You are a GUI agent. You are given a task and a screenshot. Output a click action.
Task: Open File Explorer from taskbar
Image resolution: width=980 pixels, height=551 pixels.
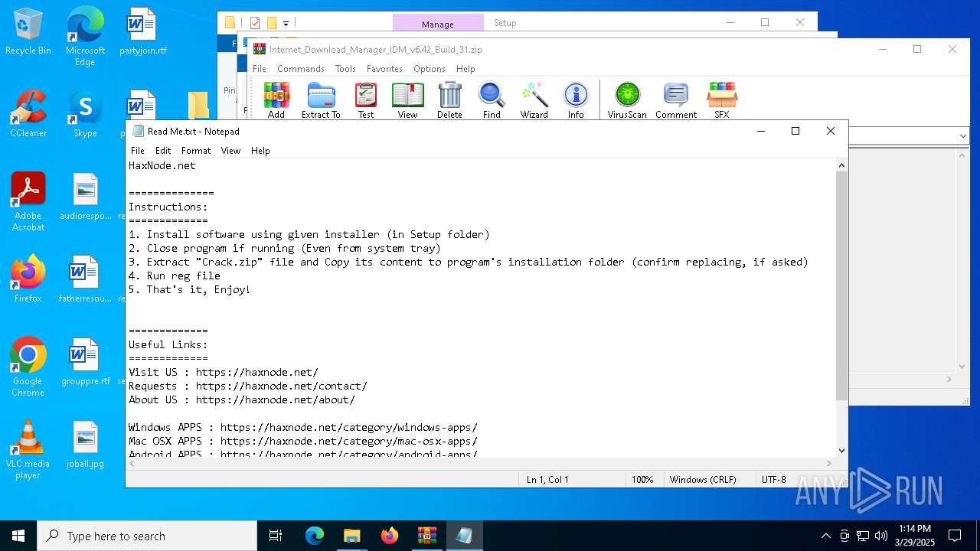click(x=351, y=536)
